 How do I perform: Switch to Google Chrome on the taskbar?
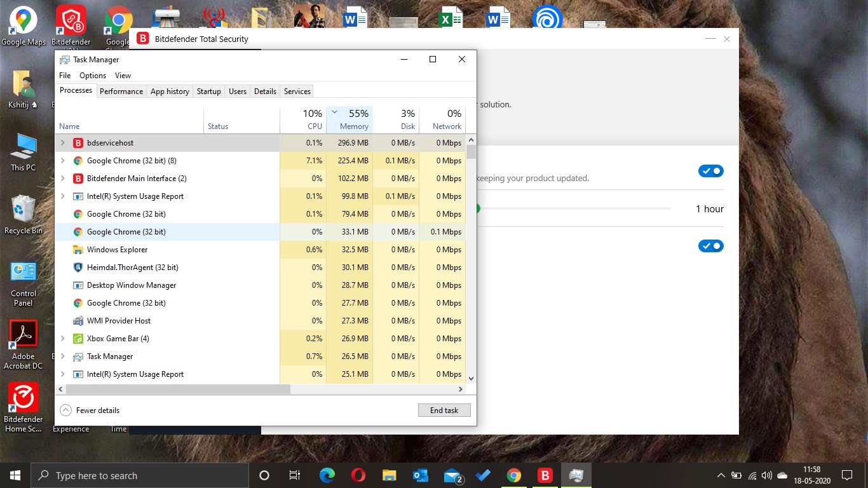(x=514, y=475)
